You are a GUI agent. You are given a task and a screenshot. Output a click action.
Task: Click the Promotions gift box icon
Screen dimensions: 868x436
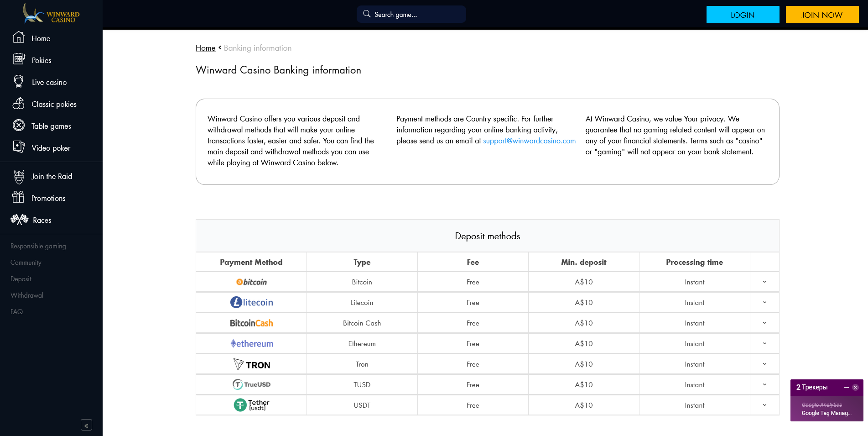(18, 197)
